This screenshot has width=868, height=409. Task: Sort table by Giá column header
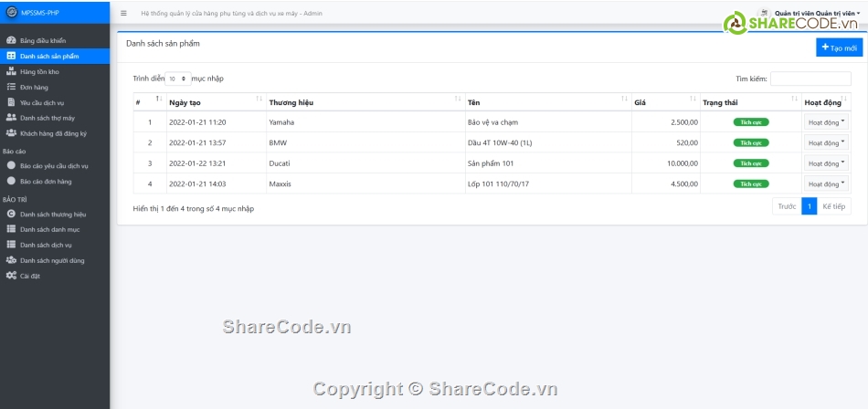(665, 102)
